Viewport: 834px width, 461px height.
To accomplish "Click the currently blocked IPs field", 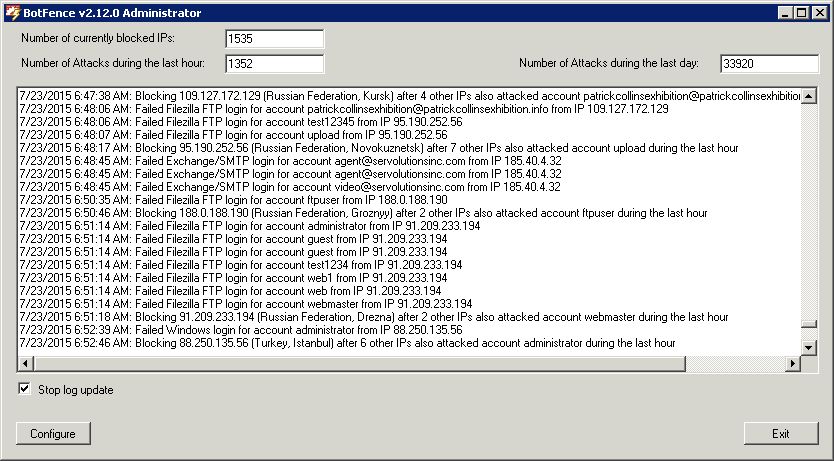I will click(x=274, y=39).
